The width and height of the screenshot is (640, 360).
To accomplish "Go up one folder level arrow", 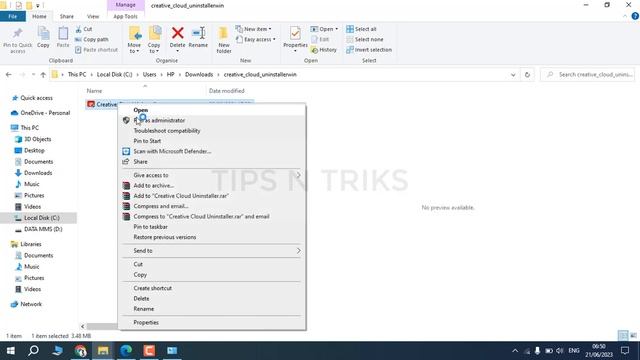I will click(x=43, y=75).
